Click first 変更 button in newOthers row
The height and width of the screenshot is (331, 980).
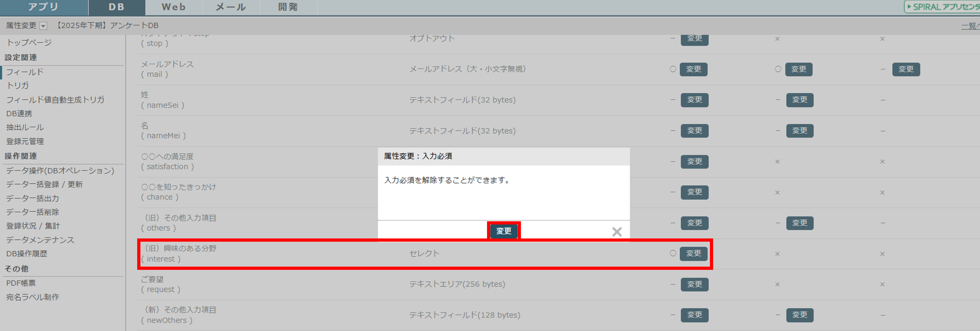click(694, 315)
